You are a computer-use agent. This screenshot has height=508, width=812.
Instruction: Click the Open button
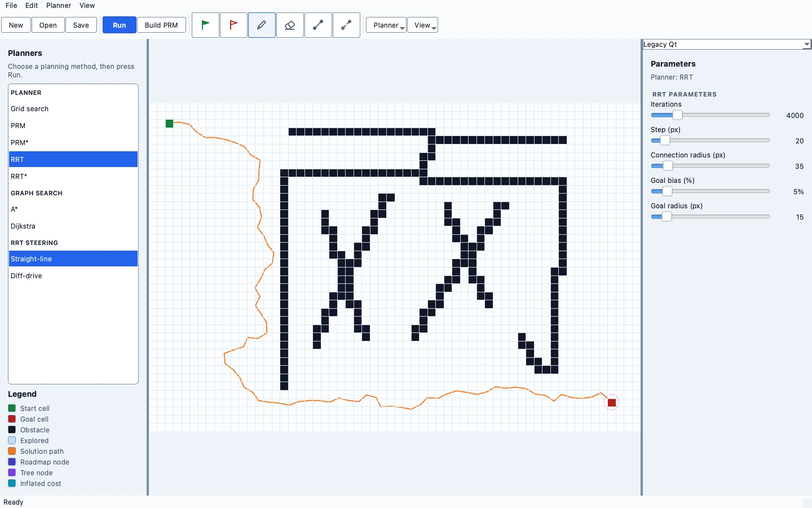(x=48, y=25)
